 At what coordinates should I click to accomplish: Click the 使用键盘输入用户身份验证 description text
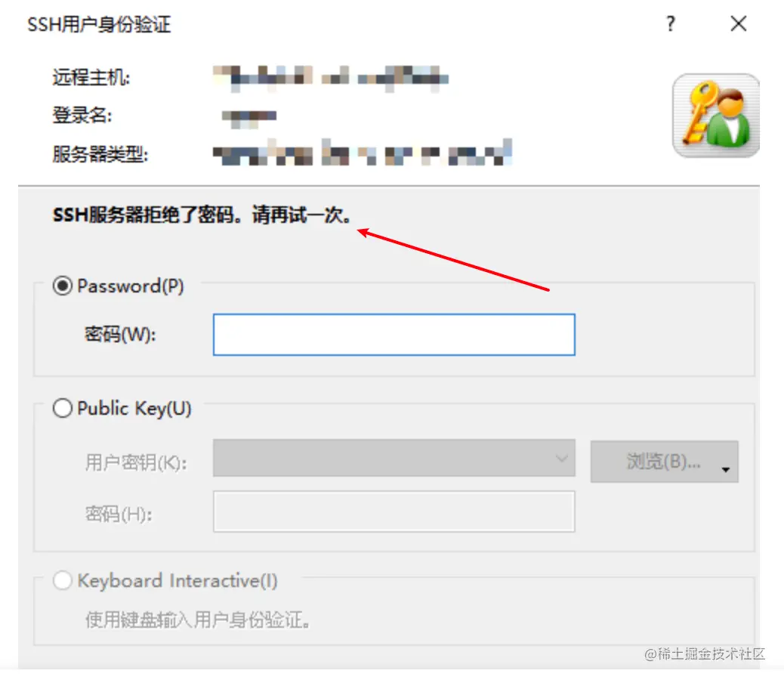pyautogui.click(x=197, y=620)
